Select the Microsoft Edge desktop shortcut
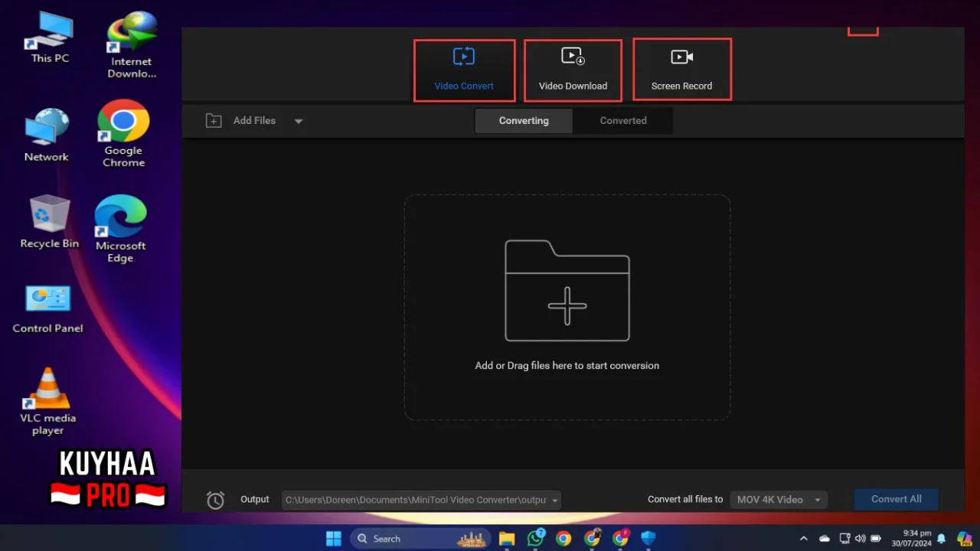 (x=120, y=229)
